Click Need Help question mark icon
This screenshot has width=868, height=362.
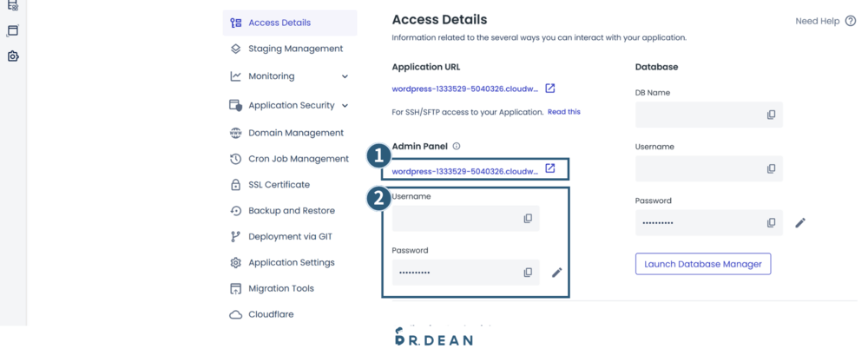(850, 22)
